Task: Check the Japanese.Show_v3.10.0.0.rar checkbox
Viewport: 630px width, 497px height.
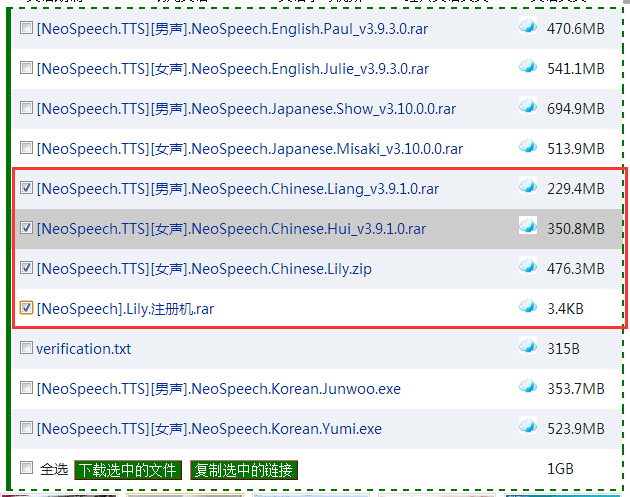Action: [27, 108]
